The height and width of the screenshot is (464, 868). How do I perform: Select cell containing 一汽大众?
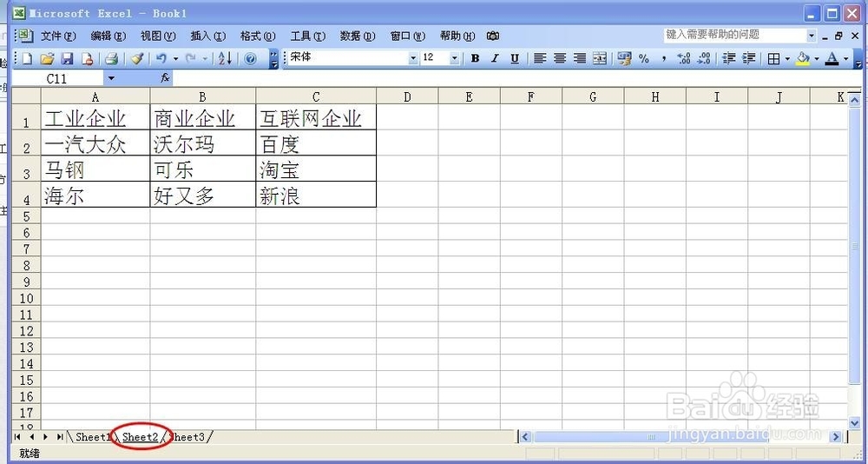click(95, 143)
